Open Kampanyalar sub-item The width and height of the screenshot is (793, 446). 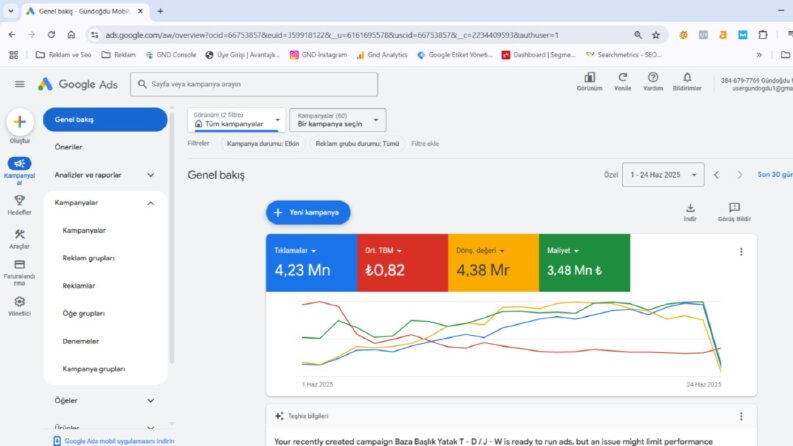[x=84, y=231]
